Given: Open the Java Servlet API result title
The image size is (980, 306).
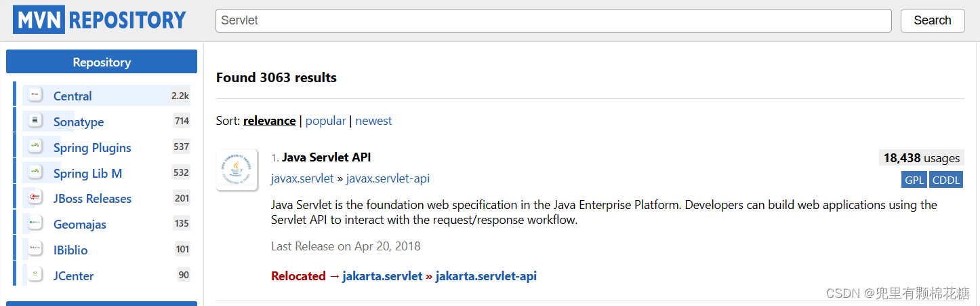Looking at the screenshot, I should (x=326, y=157).
